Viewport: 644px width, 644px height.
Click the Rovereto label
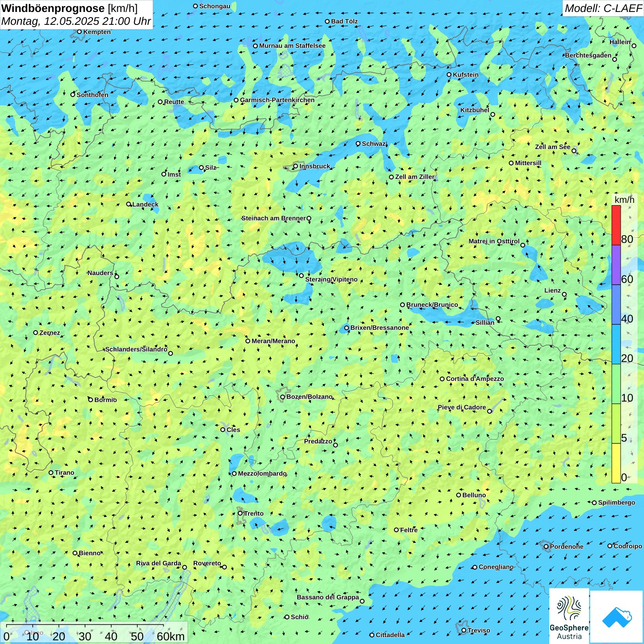(207, 563)
